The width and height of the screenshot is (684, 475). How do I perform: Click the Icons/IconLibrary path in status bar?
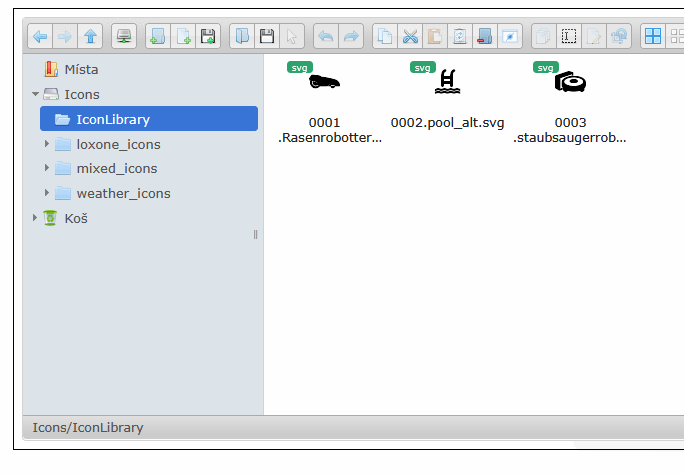[x=88, y=427]
